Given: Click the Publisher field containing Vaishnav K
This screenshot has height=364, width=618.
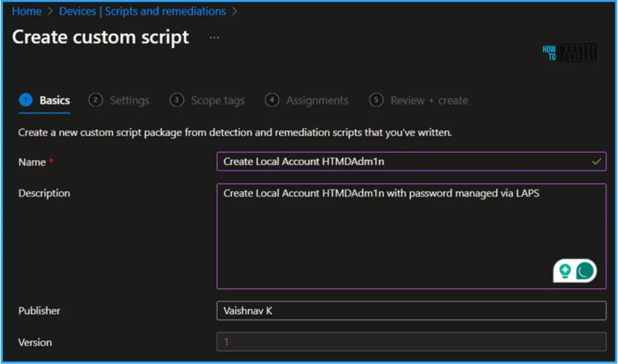Looking at the screenshot, I should click(411, 311).
